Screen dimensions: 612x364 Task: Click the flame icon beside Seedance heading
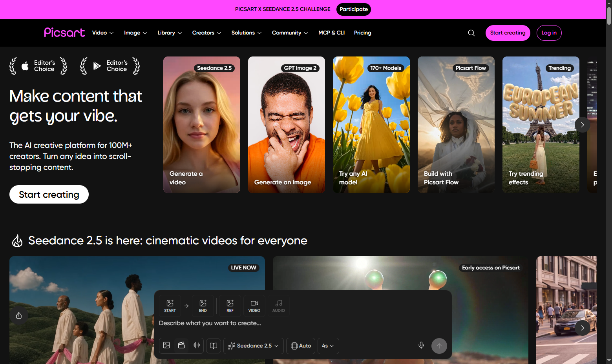tap(17, 240)
